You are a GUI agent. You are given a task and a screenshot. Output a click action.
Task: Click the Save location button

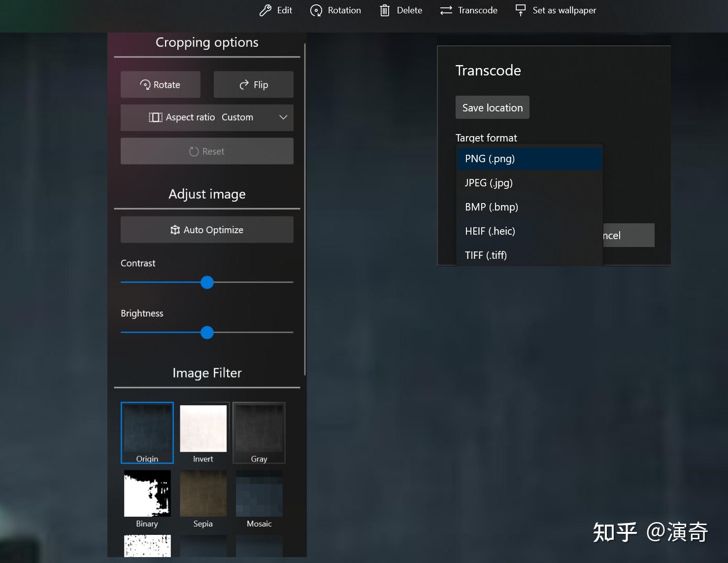pyautogui.click(x=492, y=107)
